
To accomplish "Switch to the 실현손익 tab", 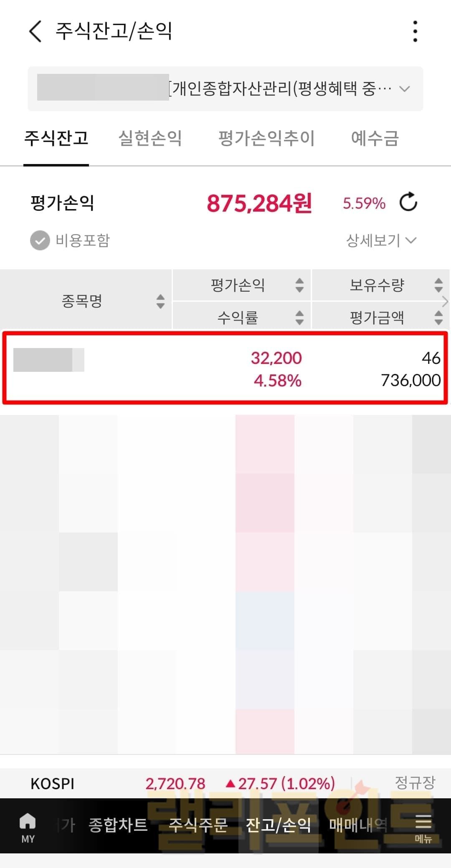I will tap(150, 138).
